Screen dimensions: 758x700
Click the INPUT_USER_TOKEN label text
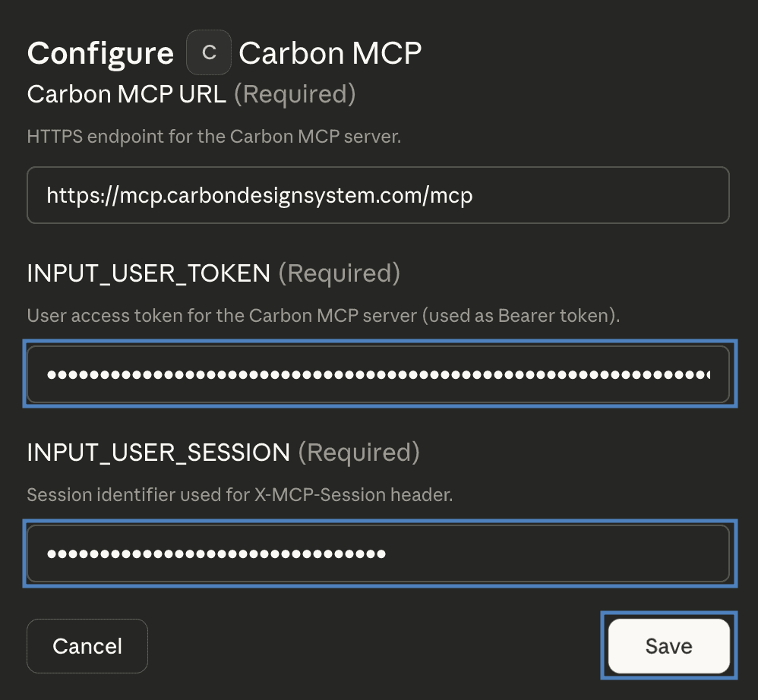tap(148, 273)
